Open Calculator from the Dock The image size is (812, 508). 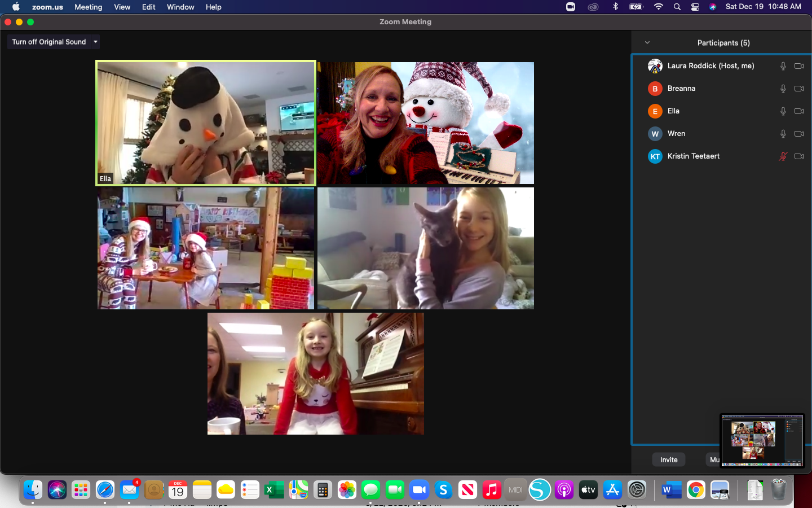[x=323, y=490]
